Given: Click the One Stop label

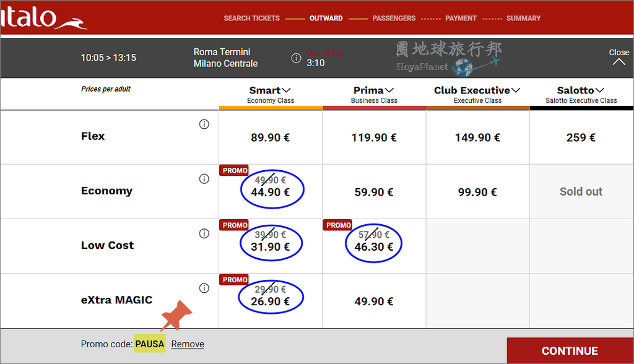Looking at the screenshot, I should point(326,53).
